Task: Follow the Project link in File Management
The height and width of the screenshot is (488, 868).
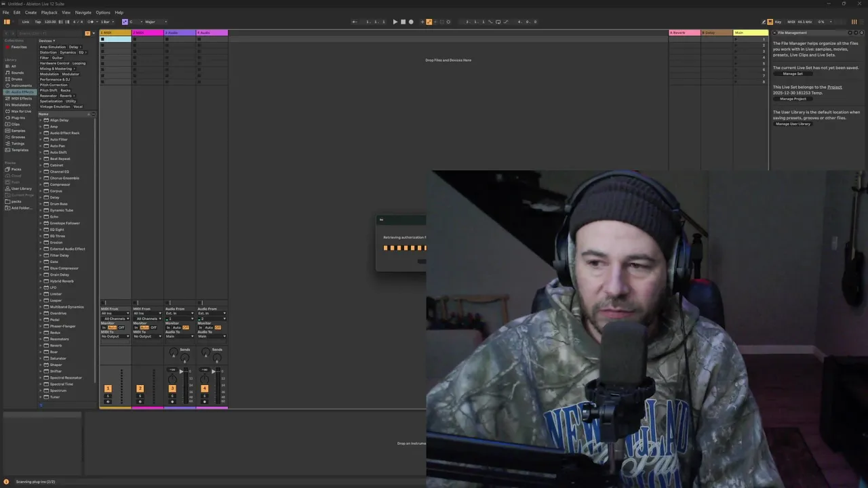Action: pos(834,87)
